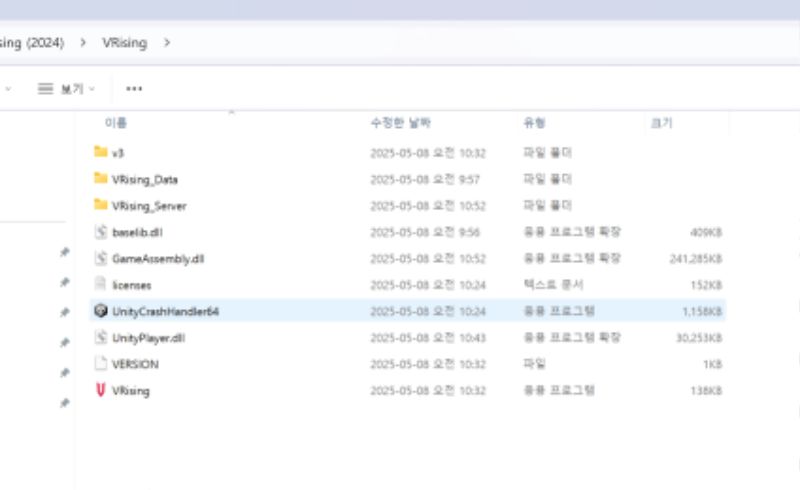This screenshot has width=800, height=490.
Task: Click the 138KB size of VRising
Action: [x=706, y=391]
